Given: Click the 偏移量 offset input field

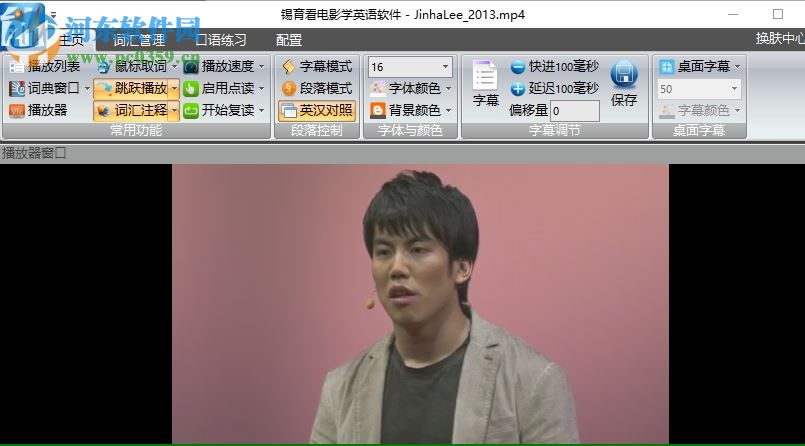Looking at the screenshot, I should pos(575,111).
